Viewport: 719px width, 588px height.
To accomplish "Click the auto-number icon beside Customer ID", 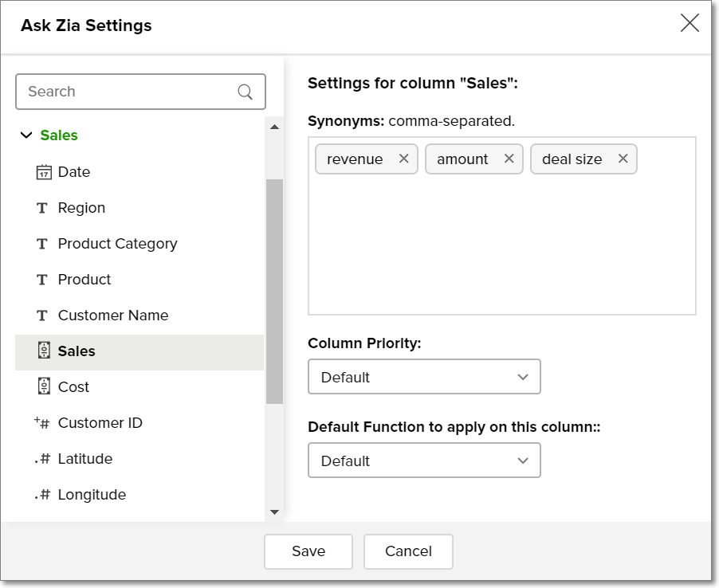I will (42, 423).
